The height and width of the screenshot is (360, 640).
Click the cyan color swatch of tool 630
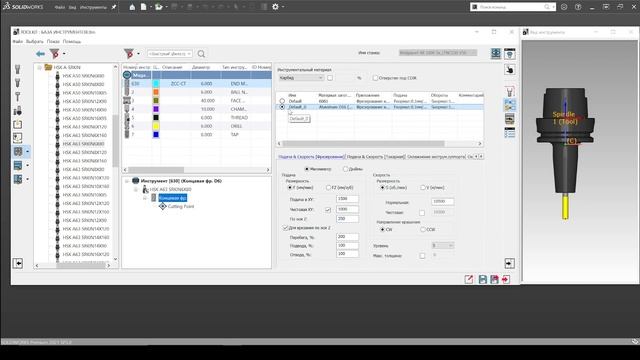[156, 84]
